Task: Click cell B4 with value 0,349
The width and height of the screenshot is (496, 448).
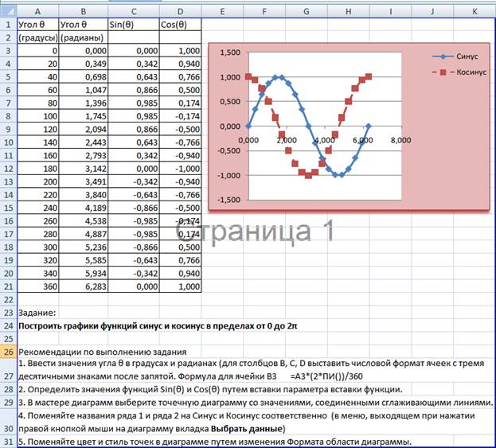Action: pos(84,64)
